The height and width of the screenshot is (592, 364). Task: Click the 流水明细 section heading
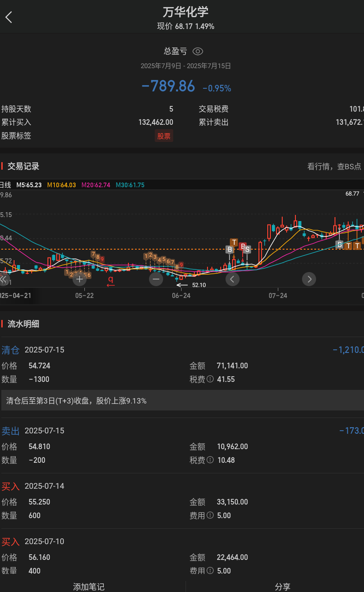tap(23, 324)
